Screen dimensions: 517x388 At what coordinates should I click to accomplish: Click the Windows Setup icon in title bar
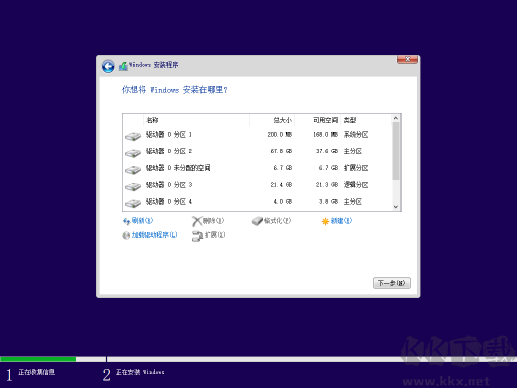point(123,66)
